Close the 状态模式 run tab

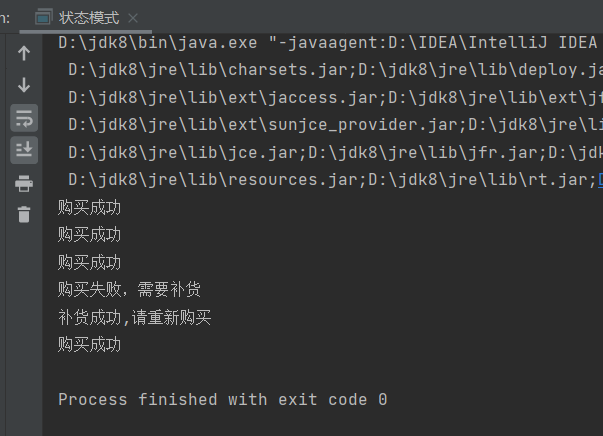(x=133, y=18)
